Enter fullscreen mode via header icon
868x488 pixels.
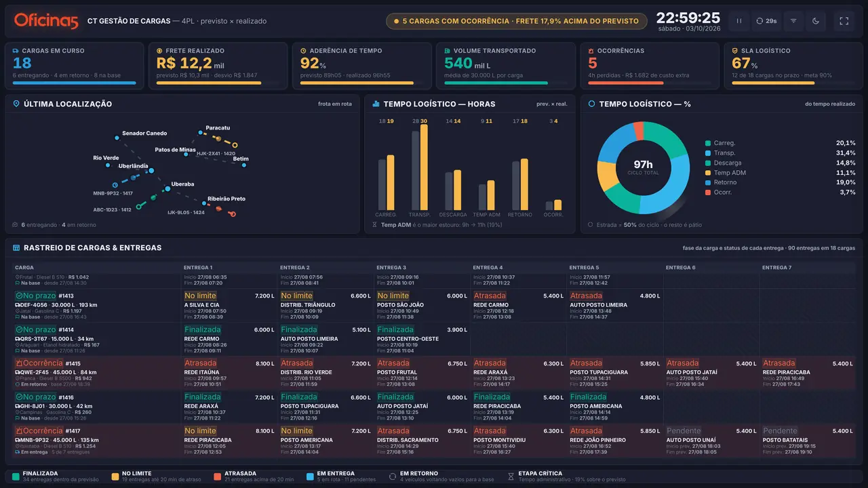coord(844,21)
